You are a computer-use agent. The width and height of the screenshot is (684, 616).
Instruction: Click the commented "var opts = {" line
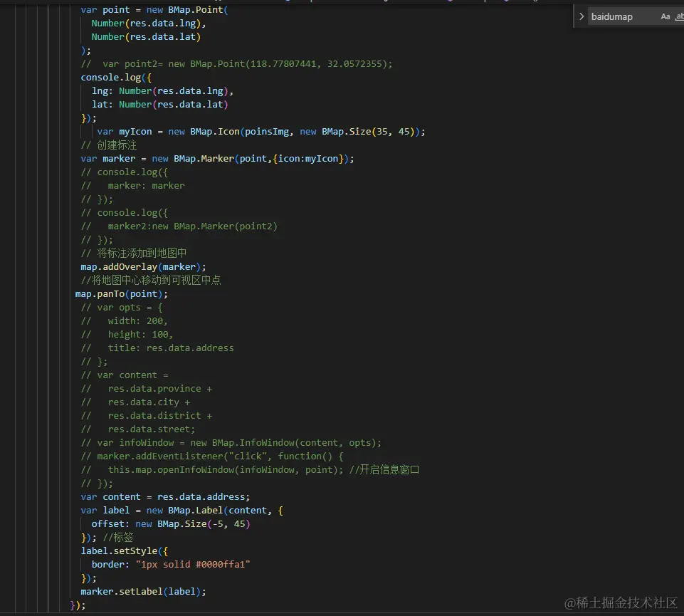coord(122,308)
